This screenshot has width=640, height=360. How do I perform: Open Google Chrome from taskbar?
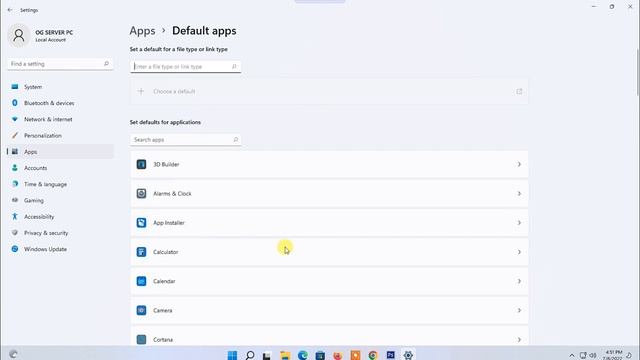pyautogui.click(x=373, y=355)
